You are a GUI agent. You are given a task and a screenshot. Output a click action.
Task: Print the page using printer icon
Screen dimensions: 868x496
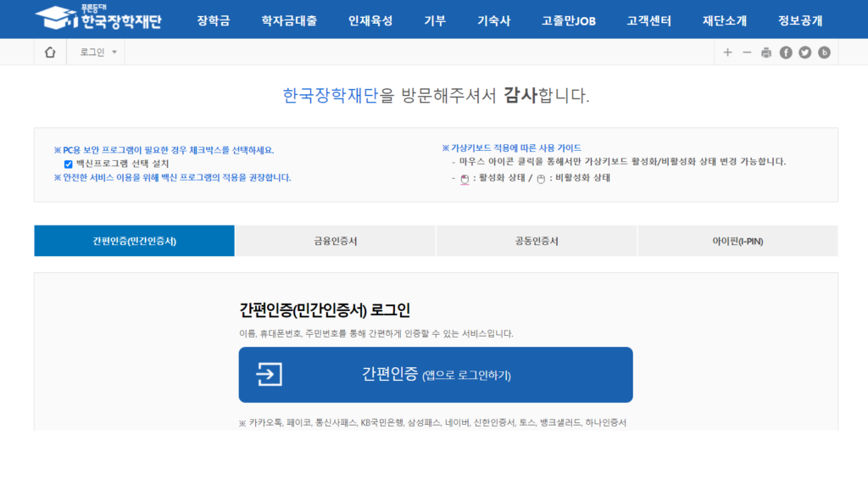766,53
